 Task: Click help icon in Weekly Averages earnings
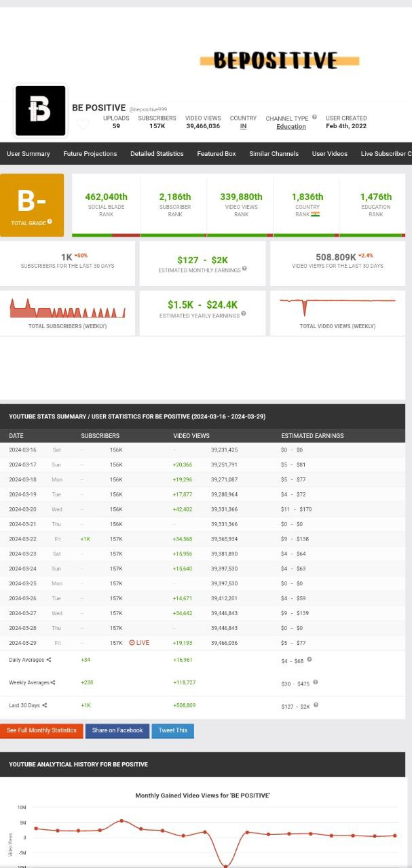pyautogui.click(x=315, y=682)
